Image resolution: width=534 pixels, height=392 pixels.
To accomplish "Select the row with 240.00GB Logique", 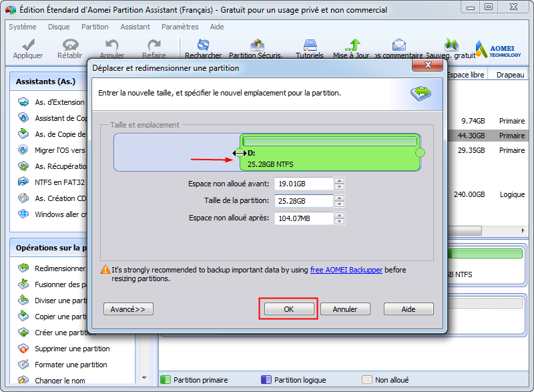I will point(487,194).
